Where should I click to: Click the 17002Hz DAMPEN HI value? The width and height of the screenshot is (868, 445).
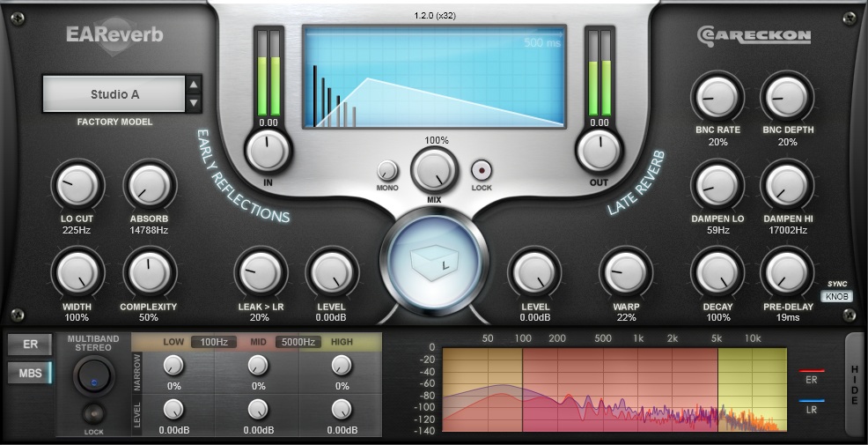pos(787,229)
